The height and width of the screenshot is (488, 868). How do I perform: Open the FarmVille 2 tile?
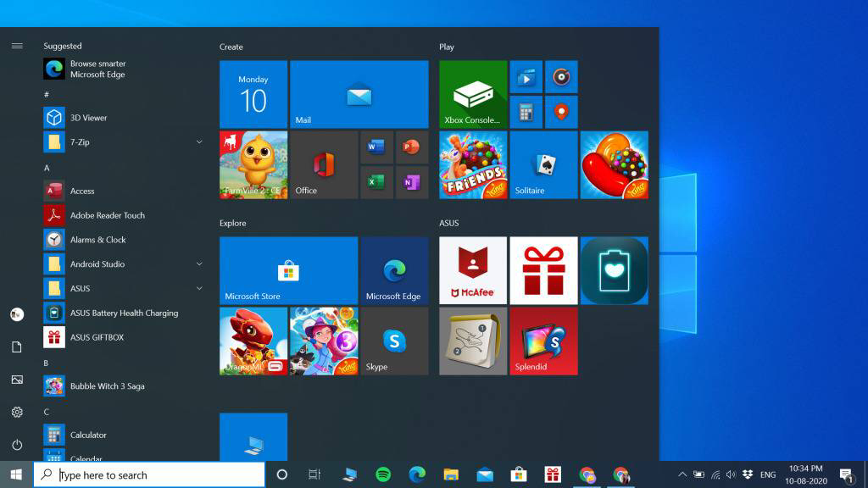(253, 165)
